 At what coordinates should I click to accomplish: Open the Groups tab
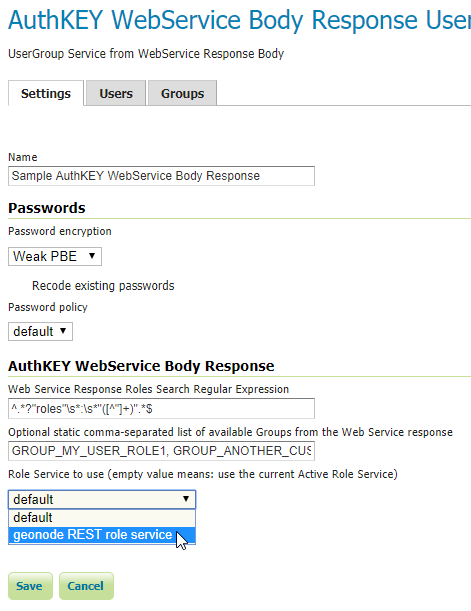pyautogui.click(x=182, y=94)
